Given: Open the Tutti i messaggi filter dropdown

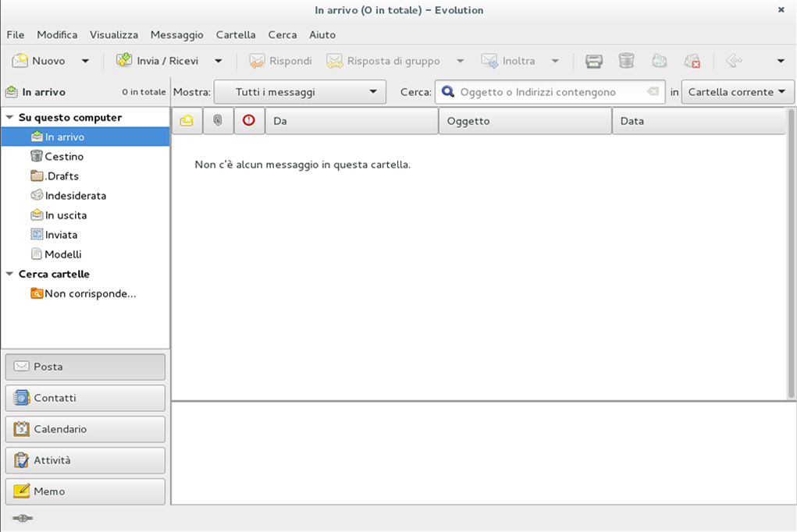Looking at the screenshot, I should click(300, 92).
